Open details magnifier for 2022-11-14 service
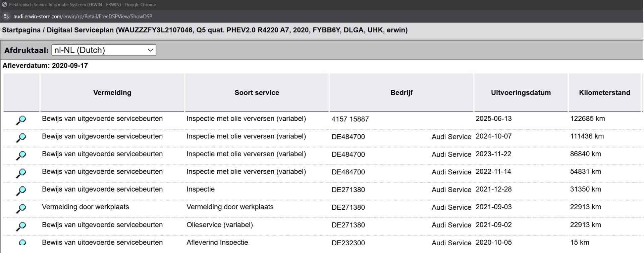The height and width of the screenshot is (253, 644). pyautogui.click(x=21, y=173)
